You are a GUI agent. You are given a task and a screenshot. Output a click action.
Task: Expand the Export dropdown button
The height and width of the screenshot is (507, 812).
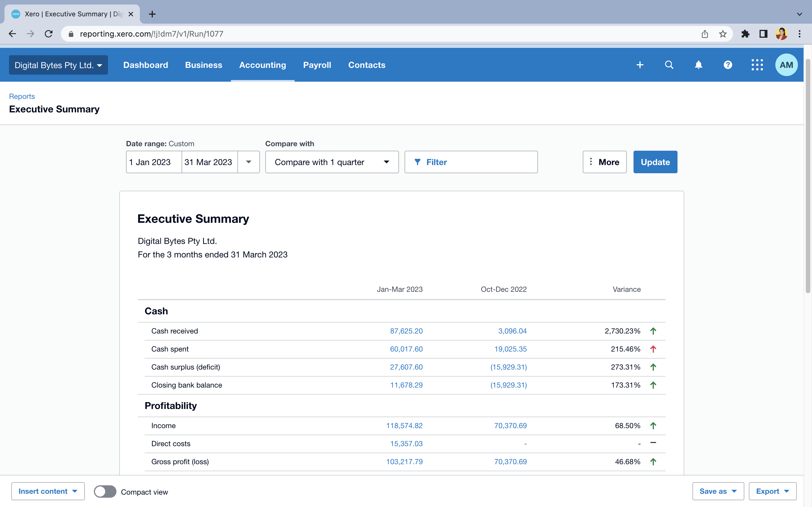tap(773, 491)
